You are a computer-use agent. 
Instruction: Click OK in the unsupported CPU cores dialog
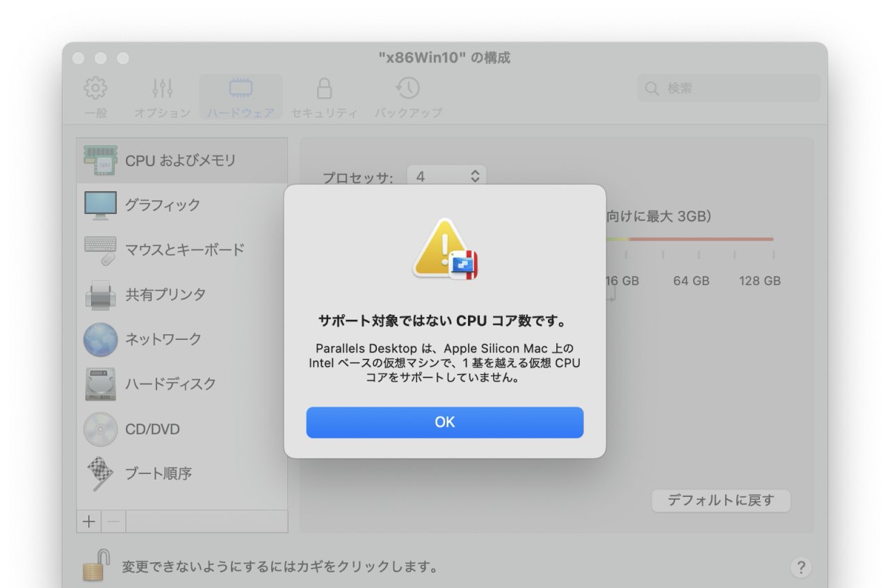pos(445,422)
